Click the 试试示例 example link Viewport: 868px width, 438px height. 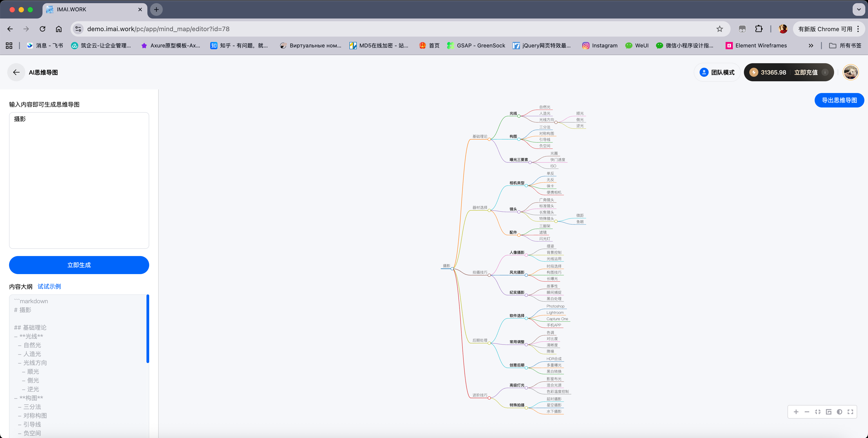[49, 287]
